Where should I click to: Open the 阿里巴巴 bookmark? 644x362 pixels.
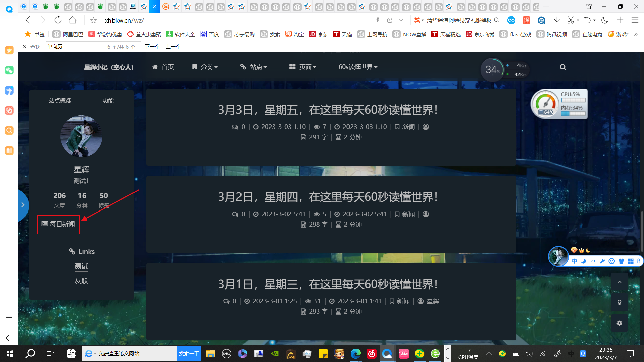pos(68,34)
